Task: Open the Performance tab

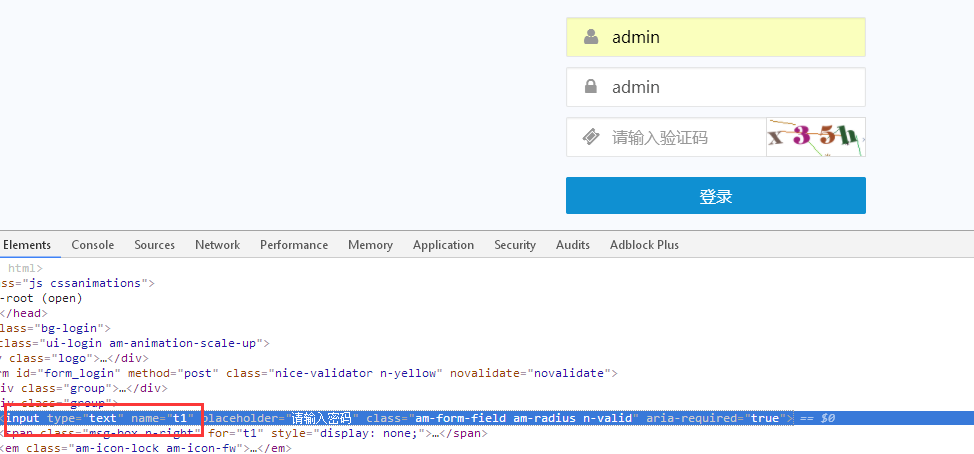Action: pyautogui.click(x=294, y=245)
